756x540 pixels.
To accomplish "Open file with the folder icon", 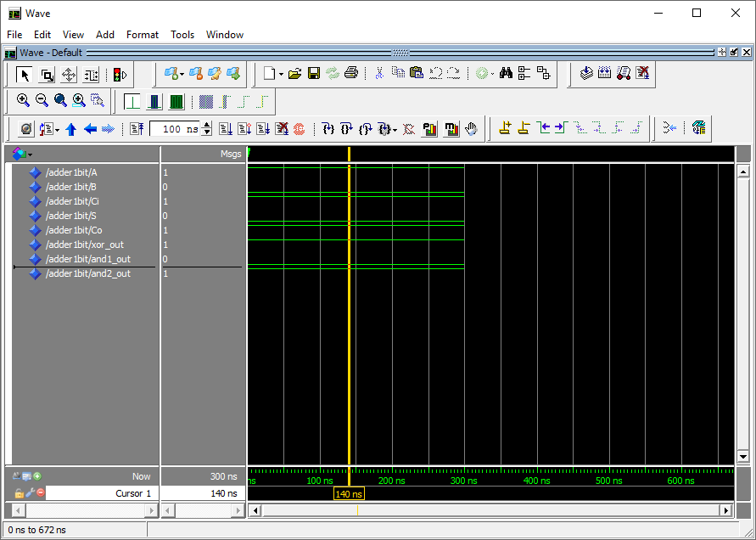I will (294, 73).
